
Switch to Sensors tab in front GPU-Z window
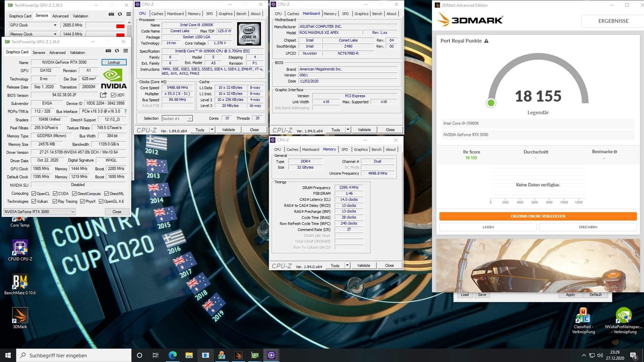[x=39, y=52]
